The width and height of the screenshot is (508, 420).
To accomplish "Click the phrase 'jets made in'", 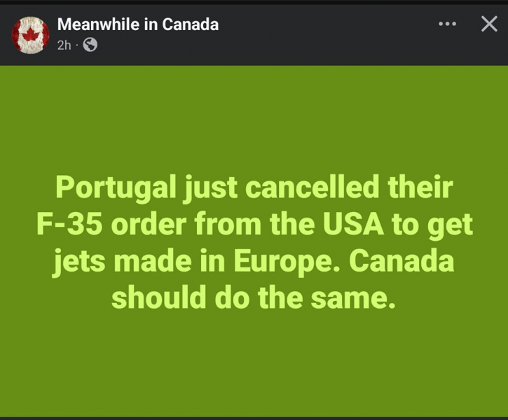I will [x=138, y=262].
